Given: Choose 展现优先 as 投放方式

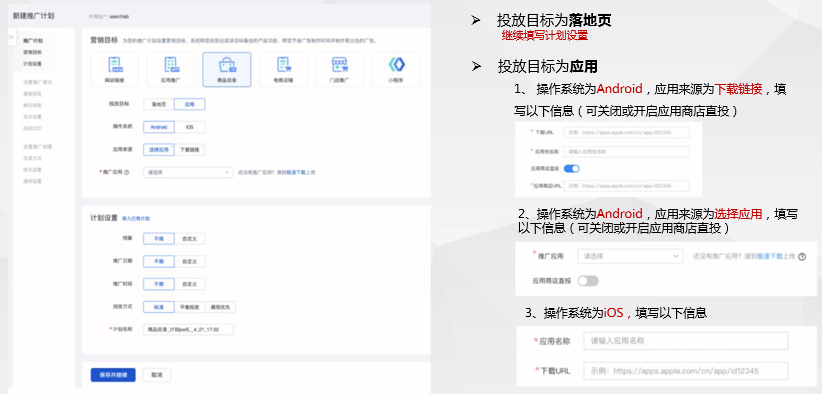Looking at the screenshot, I should point(220,307).
